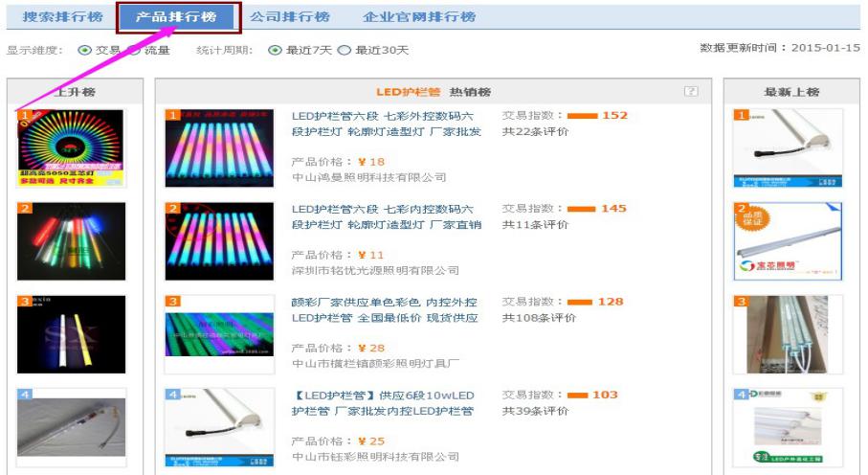Screen dimensions: 868x475
Task: Open rank 2 item in 最新上榜
Action: [788, 241]
